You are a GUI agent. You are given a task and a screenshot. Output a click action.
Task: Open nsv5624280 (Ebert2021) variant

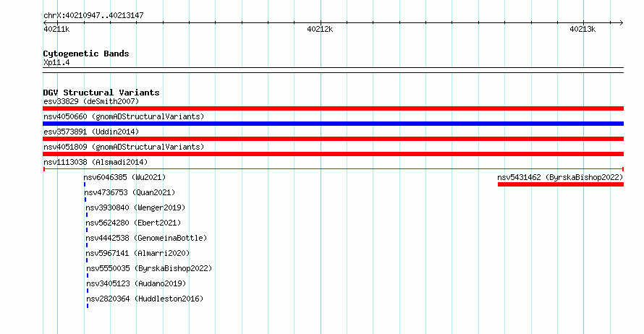pyautogui.click(x=133, y=223)
